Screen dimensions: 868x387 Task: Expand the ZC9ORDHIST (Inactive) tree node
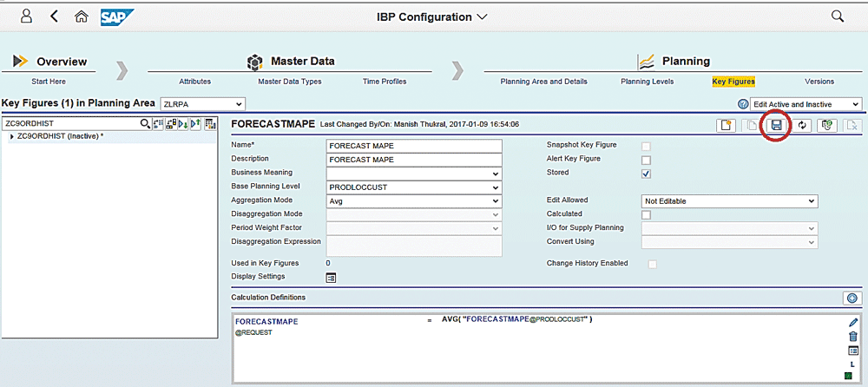pos(12,136)
